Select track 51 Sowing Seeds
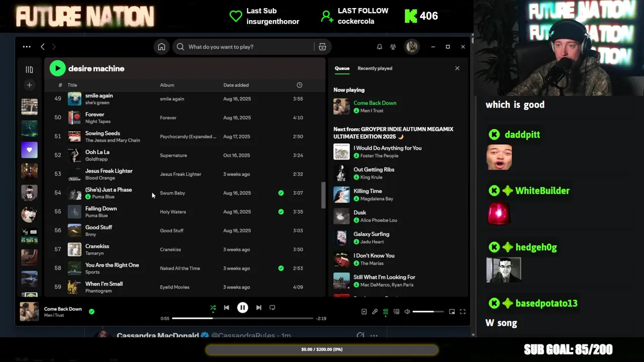Image resolution: width=644 pixels, height=362 pixels. pos(185,137)
